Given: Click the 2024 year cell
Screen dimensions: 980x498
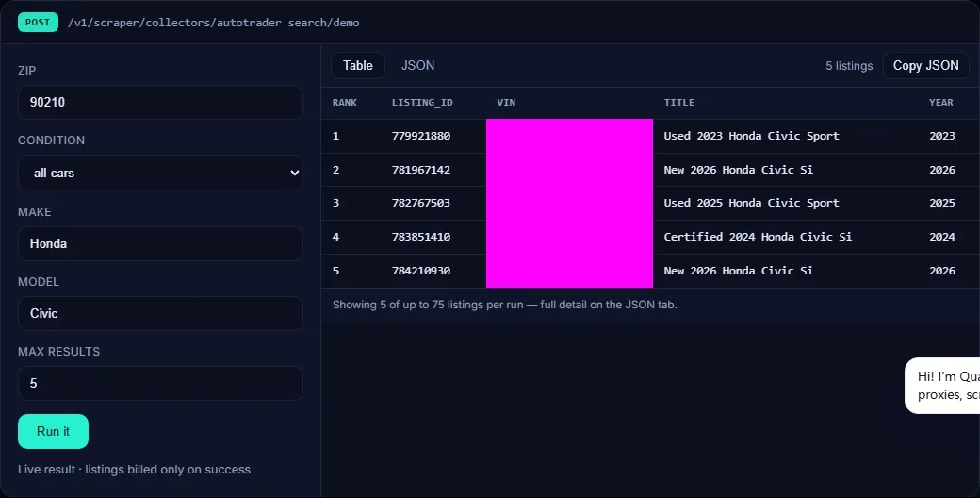Looking at the screenshot, I should tap(942, 237).
